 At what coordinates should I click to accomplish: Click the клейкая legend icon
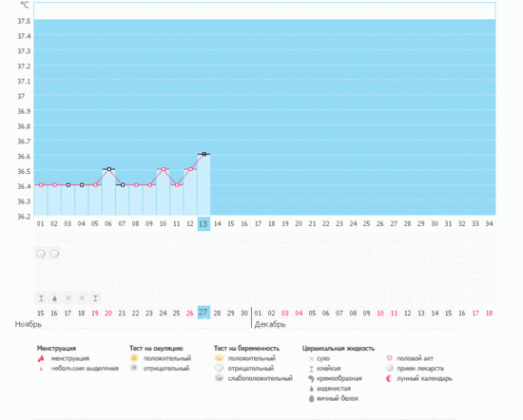(x=311, y=369)
